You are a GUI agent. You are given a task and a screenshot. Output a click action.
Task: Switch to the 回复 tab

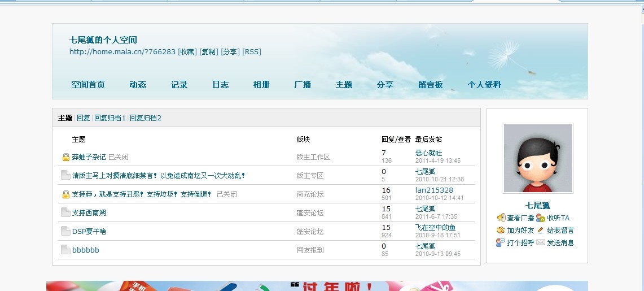point(83,118)
